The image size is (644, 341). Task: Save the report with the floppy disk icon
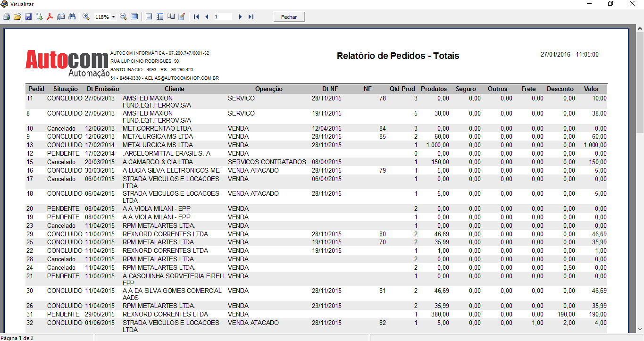tap(28, 17)
